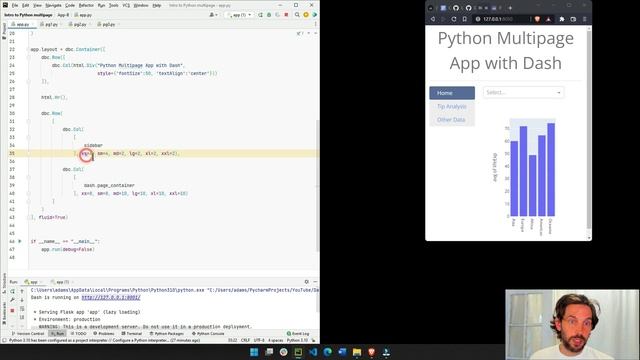Image resolution: width=640 pixels, height=360 pixels.
Task: Click the bookmark icon in the browser toolbar
Action: (x=464, y=19)
